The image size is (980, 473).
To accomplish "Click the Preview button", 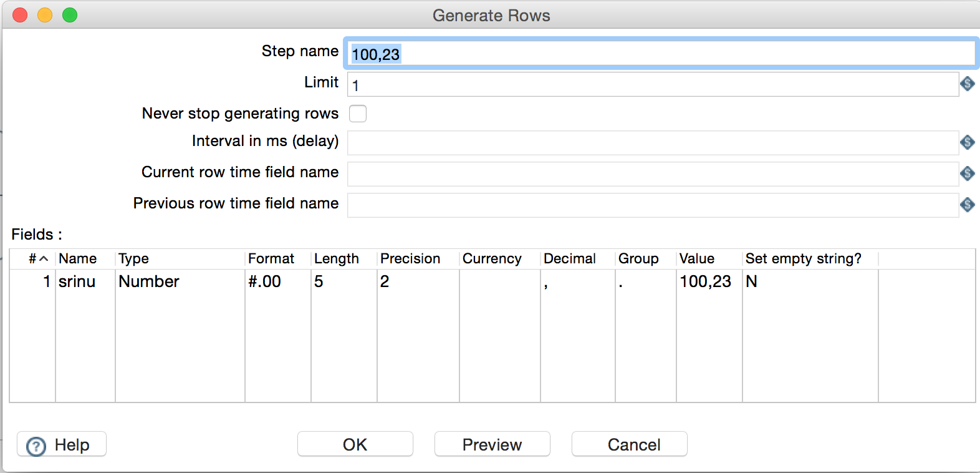I will 492,444.
